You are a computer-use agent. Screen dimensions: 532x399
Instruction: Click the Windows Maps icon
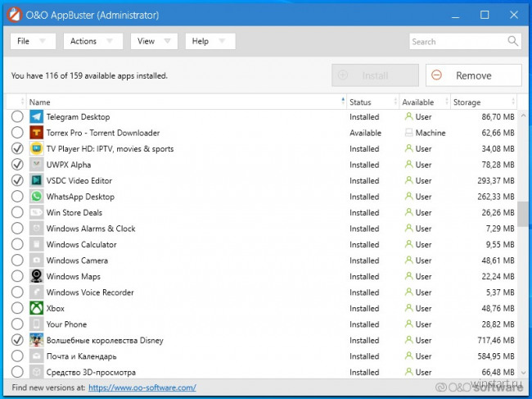(x=36, y=276)
